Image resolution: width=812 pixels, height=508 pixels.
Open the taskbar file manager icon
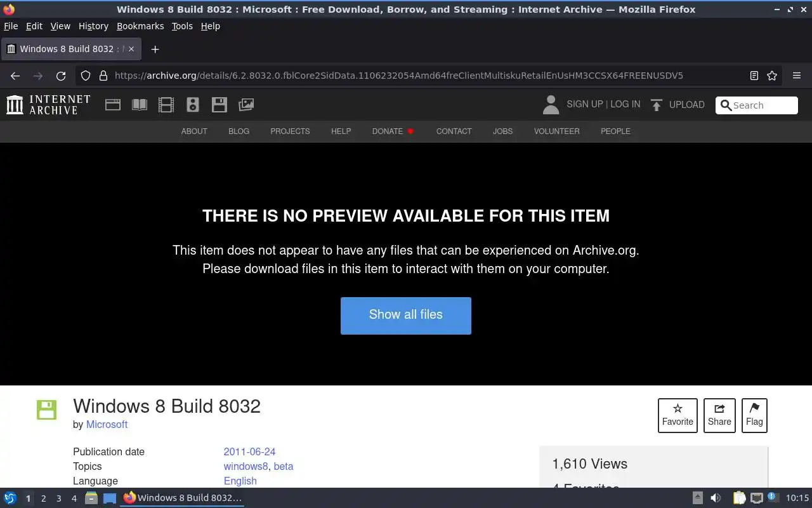pyautogui.click(x=91, y=498)
